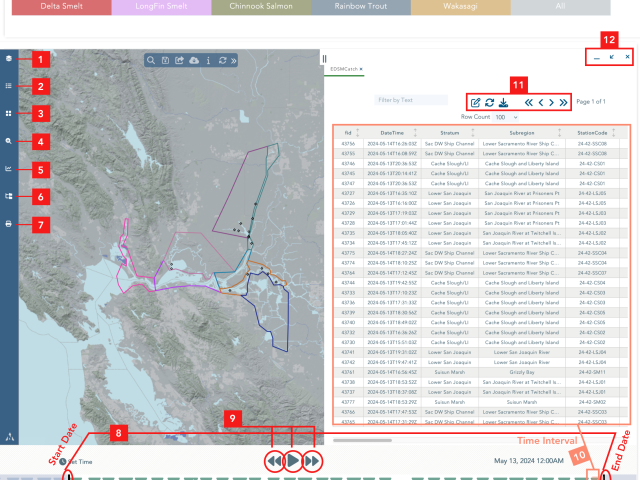Screen dimensions: 640x480
Task: Click the 'Lower San Joaquin River' cell for fid 43741
Action: (x=522, y=352)
